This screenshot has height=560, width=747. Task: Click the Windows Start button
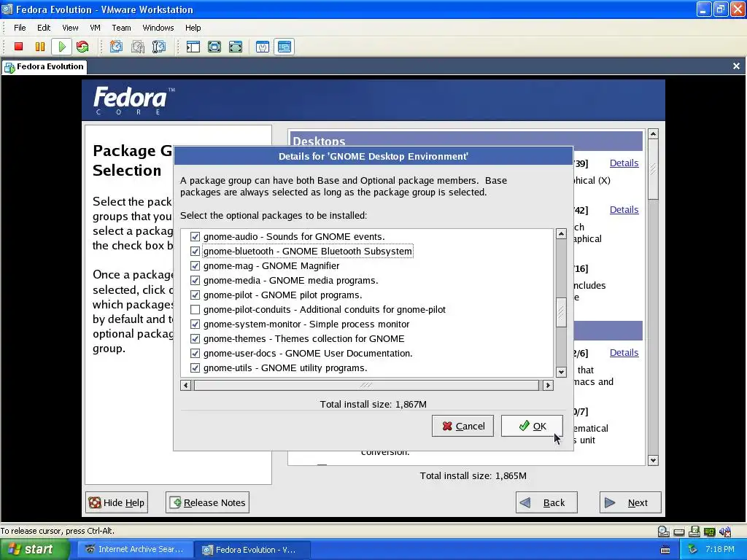(34, 550)
